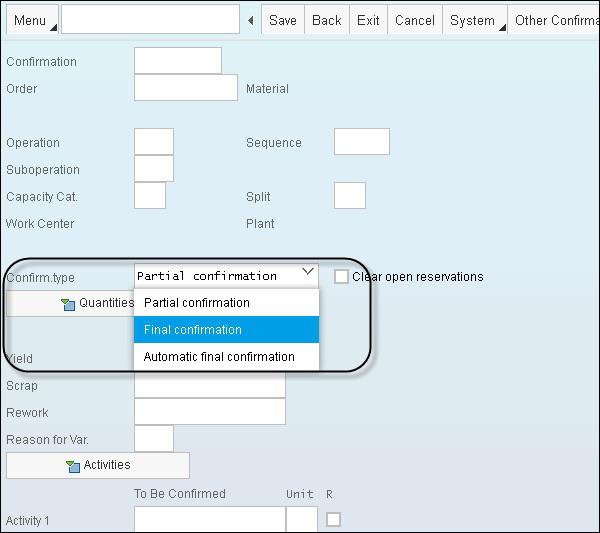The image size is (600, 533).
Task: Click the transaction command input field
Action: (x=150, y=19)
